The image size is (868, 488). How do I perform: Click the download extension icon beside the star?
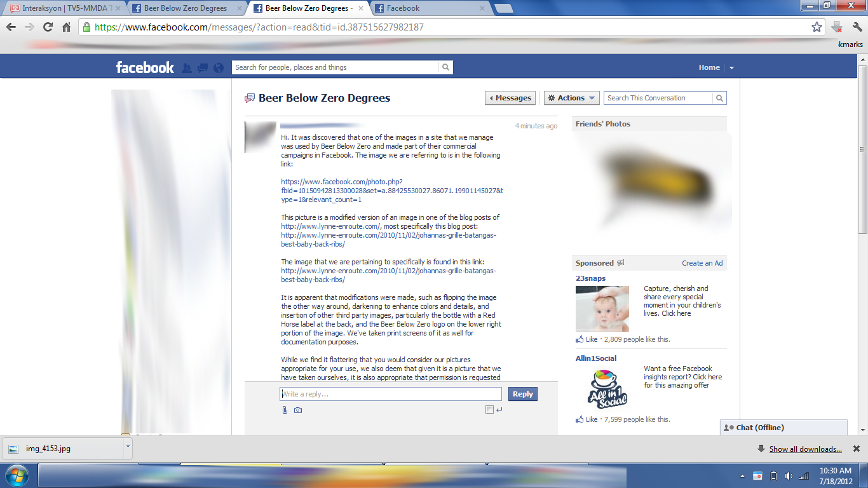837,27
